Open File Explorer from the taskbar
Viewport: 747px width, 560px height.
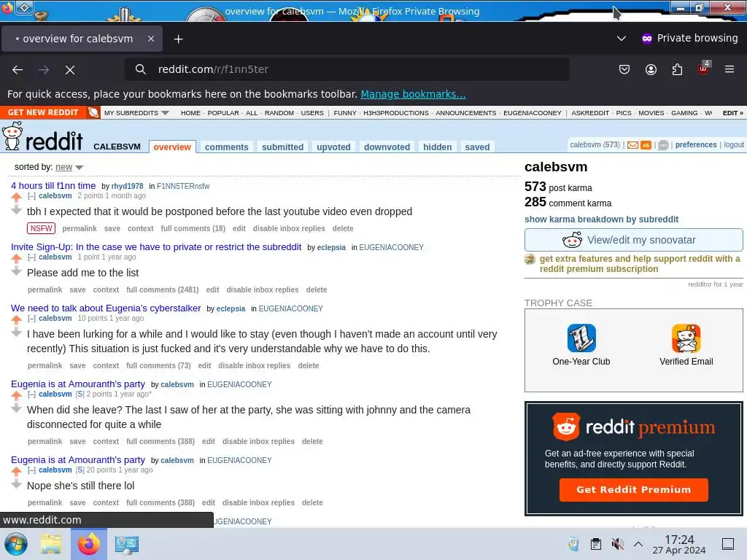51,544
